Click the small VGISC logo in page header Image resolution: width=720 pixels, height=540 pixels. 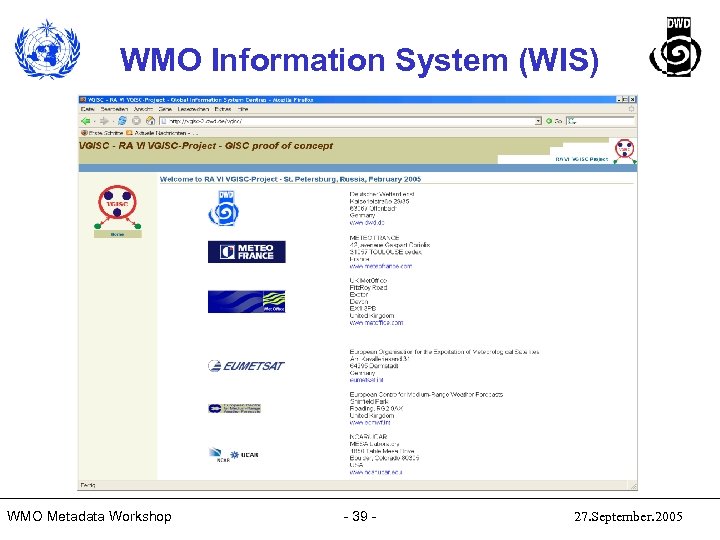pos(625,151)
